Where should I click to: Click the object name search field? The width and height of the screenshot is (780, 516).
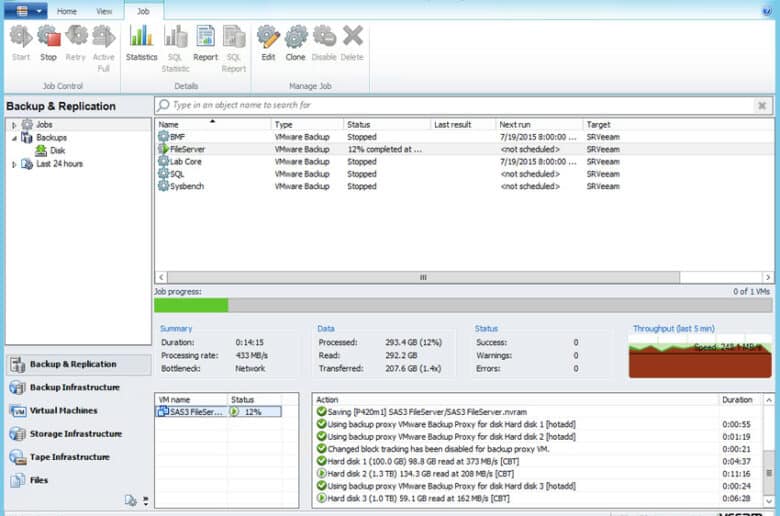pos(462,105)
